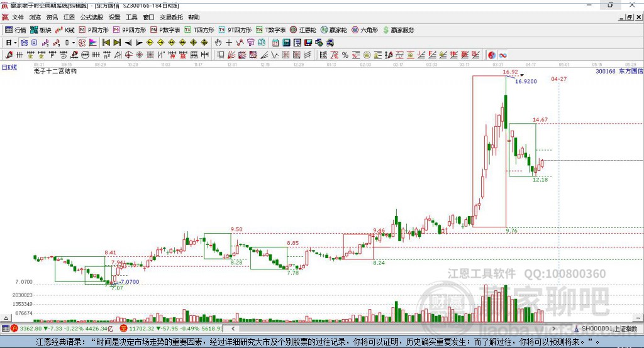
Task: Open the 六角形 hexagon tool
Action: tap(365, 30)
